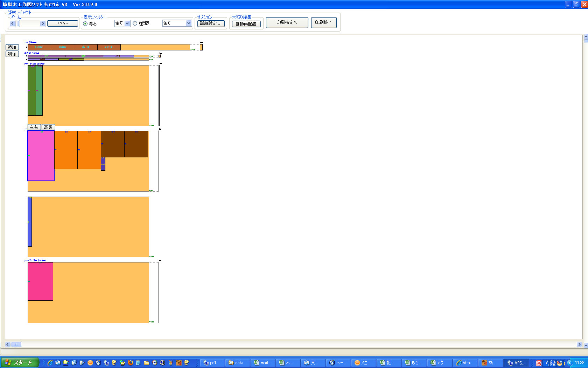Click the 印刷指定へ button

tap(287, 22)
